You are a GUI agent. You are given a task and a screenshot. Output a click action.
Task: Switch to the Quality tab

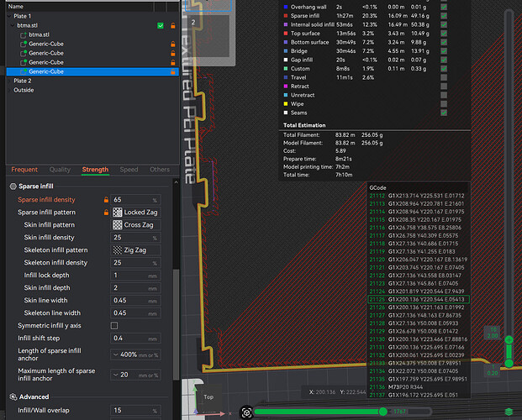point(60,170)
